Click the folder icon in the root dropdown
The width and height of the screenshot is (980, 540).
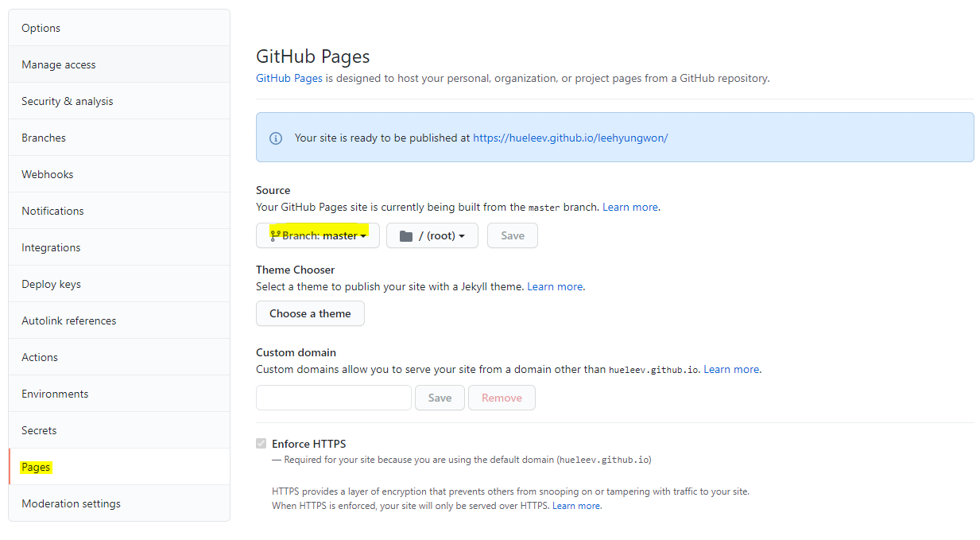[406, 235]
